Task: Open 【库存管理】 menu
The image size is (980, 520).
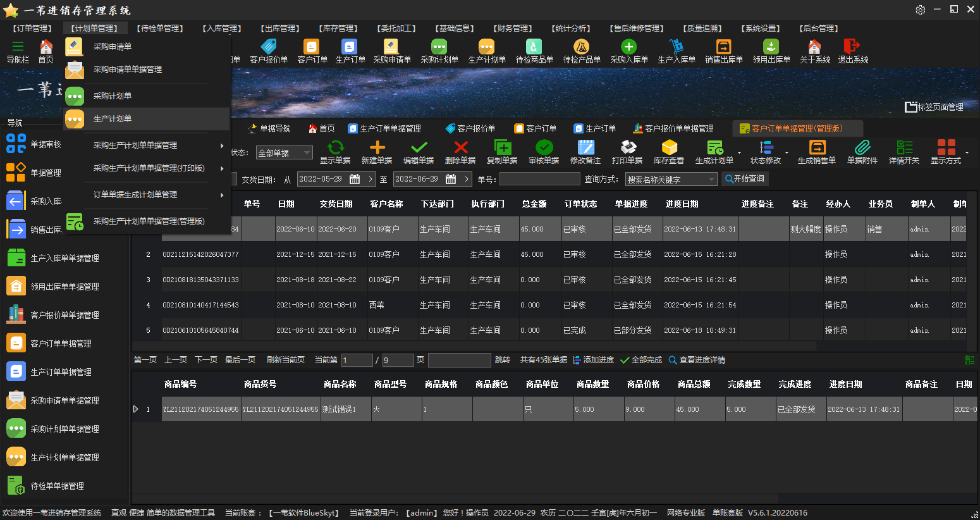Action: point(338,28)
